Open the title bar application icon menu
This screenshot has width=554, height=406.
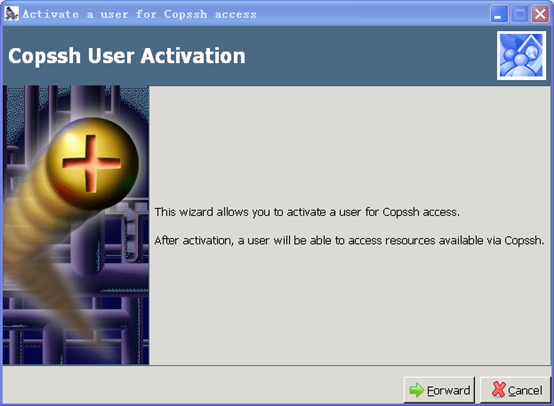click(11, 14)
